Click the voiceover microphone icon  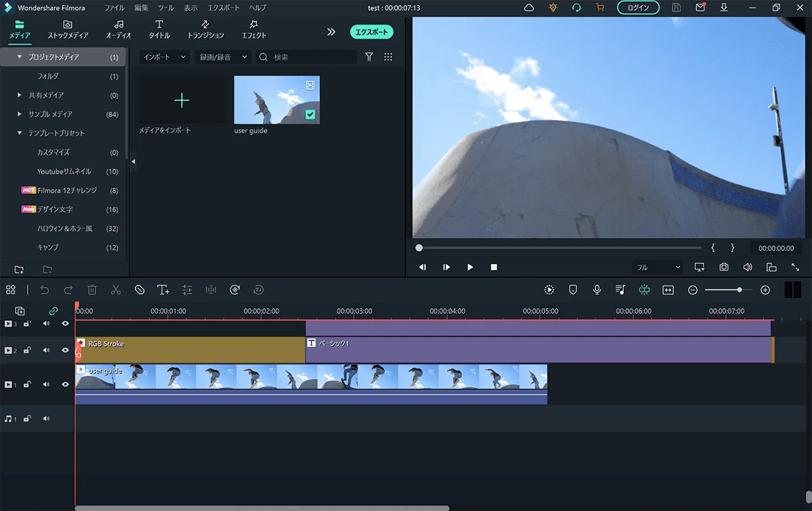click(597, 290)
